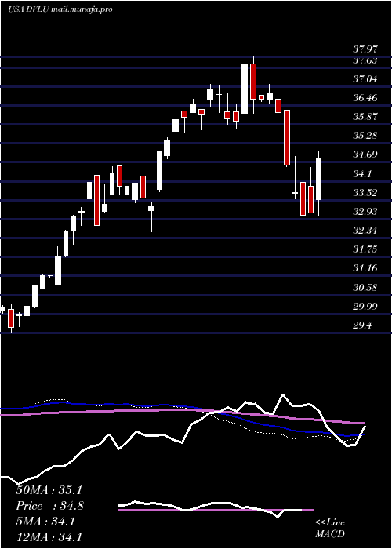Click the 31.75 price axis label

(x=365, y=249)
